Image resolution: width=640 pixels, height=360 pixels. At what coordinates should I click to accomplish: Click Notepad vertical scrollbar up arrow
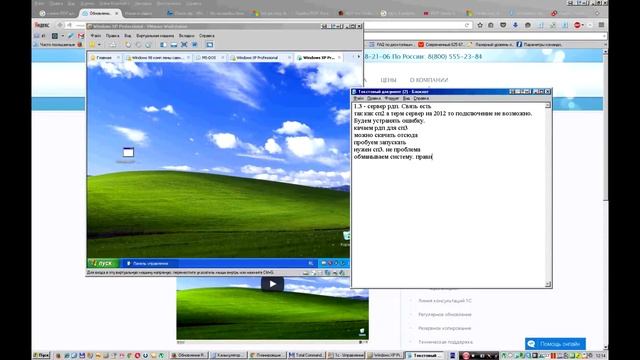coord(548,105)
